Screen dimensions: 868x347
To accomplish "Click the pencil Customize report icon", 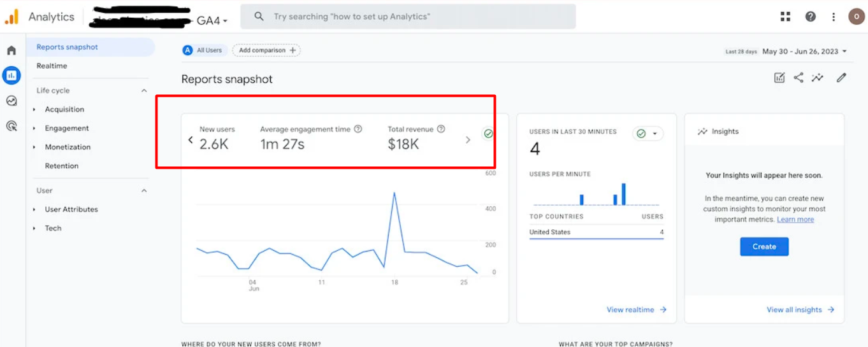I will (841, 78).
